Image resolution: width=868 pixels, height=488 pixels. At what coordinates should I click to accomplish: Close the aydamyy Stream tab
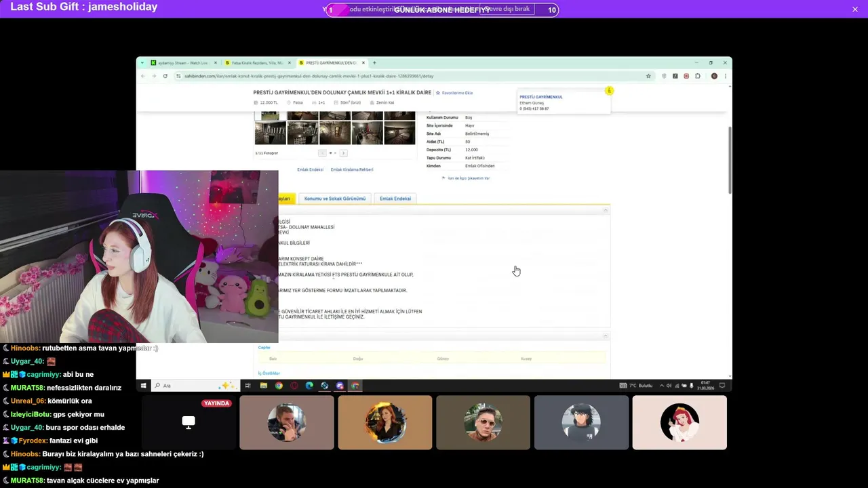[216, 63]
